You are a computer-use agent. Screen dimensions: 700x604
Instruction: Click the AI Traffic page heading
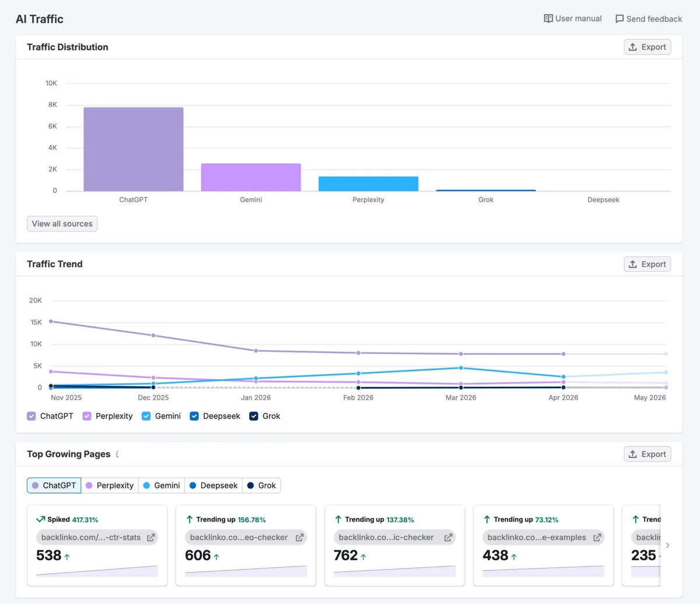tap(40, 19)
